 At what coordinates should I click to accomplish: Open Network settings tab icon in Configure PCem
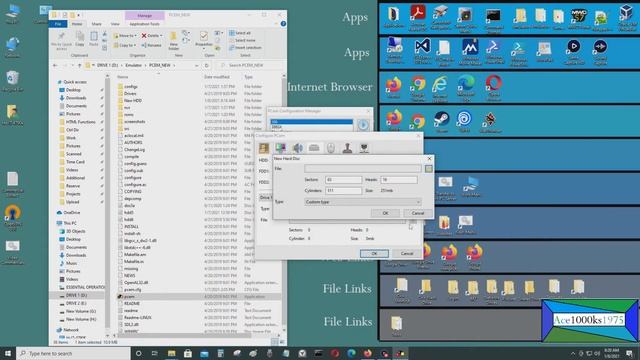tap(364, 148)
